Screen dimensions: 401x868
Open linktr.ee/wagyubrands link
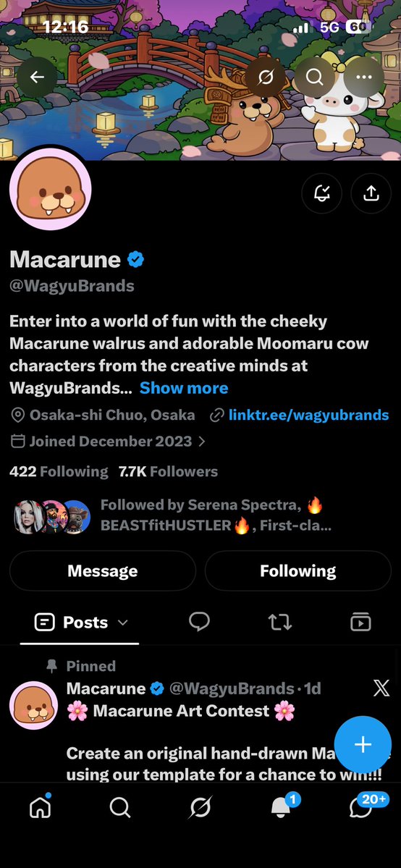point(308,415)
